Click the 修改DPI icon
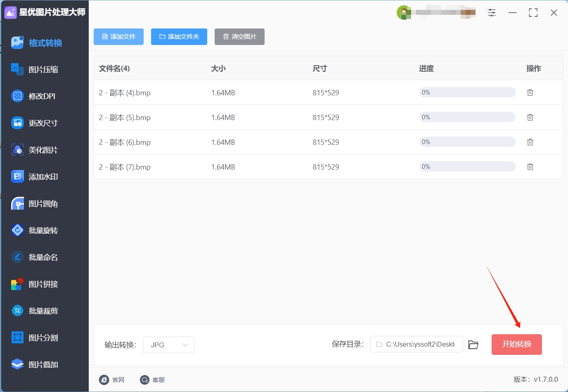 click(x=17, y=96)
